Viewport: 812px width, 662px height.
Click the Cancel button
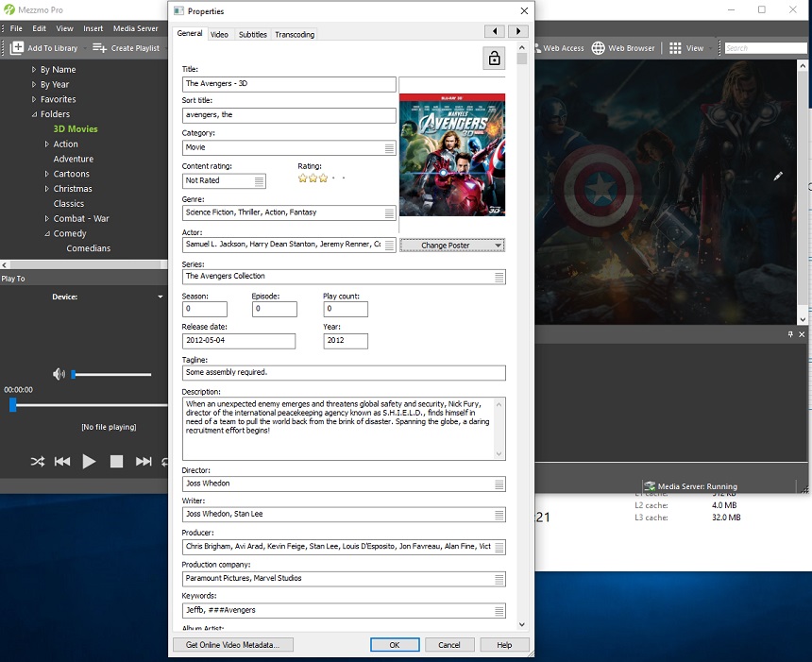(x=449, y=645)
